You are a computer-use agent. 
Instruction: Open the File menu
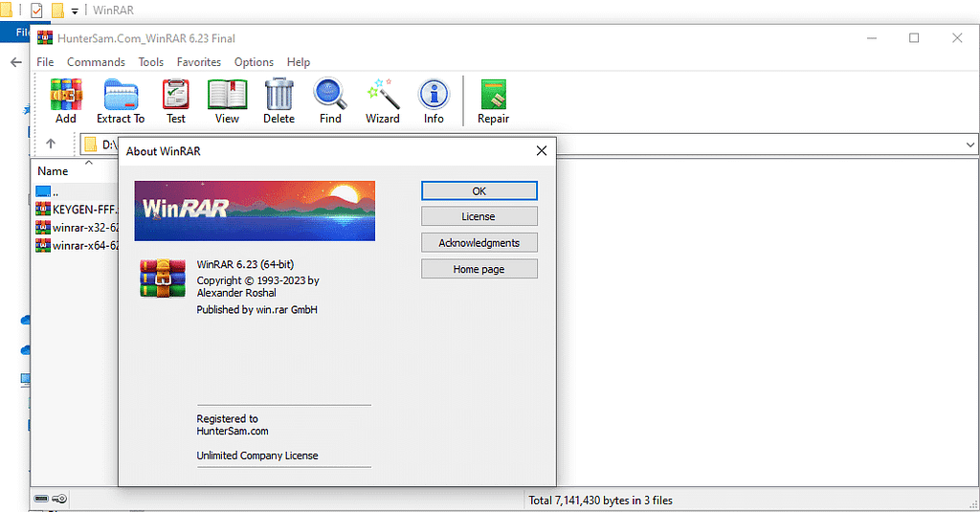point(45,62)
